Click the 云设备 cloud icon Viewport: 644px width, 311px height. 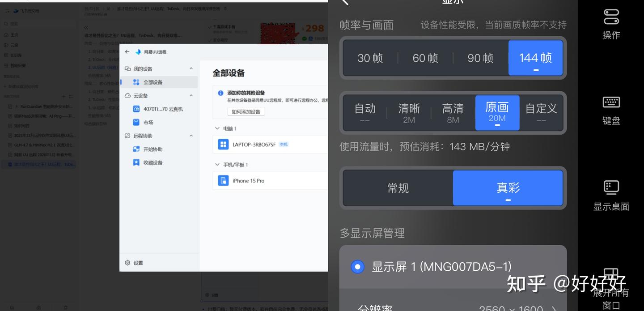point(128,96)
